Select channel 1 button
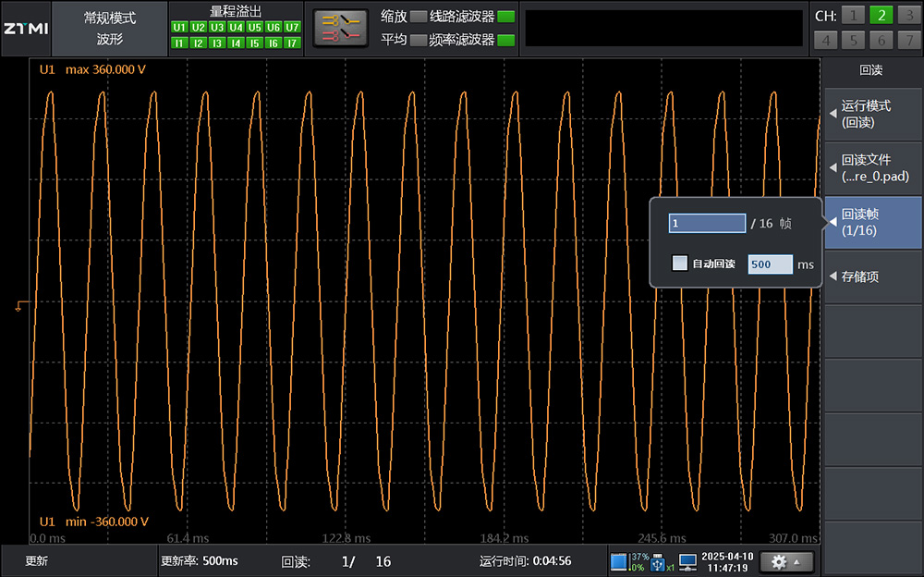The image size is (924, 577). click(x=854, y=15)
